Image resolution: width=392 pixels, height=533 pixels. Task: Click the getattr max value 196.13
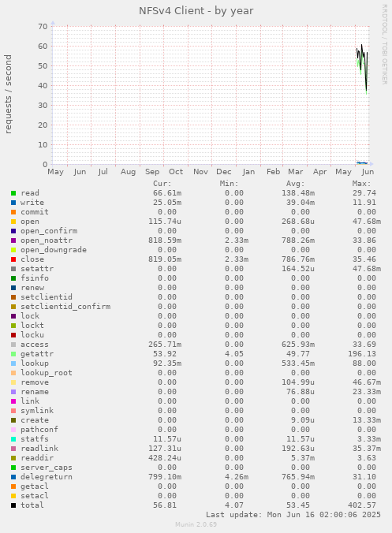pos(362,354)
